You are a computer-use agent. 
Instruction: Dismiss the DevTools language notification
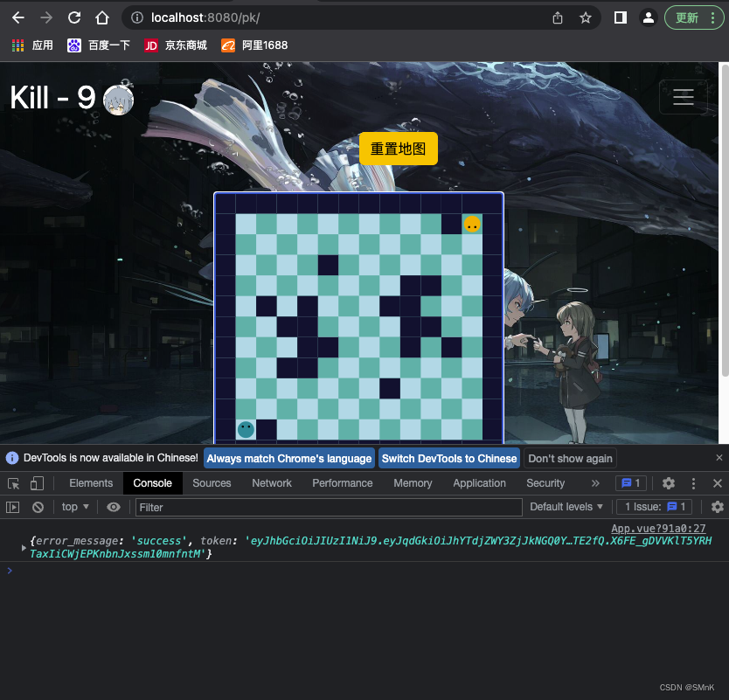click(x=719, y=458)
